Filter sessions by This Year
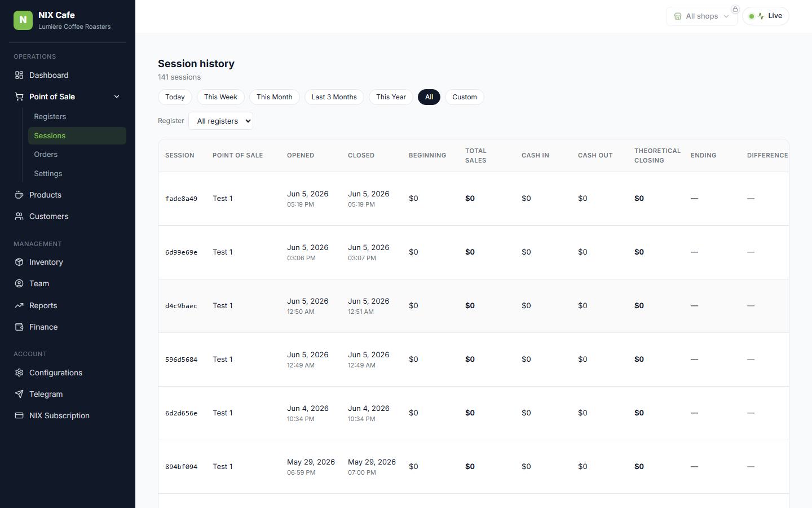The image size is (812, 508). [391, 97]
